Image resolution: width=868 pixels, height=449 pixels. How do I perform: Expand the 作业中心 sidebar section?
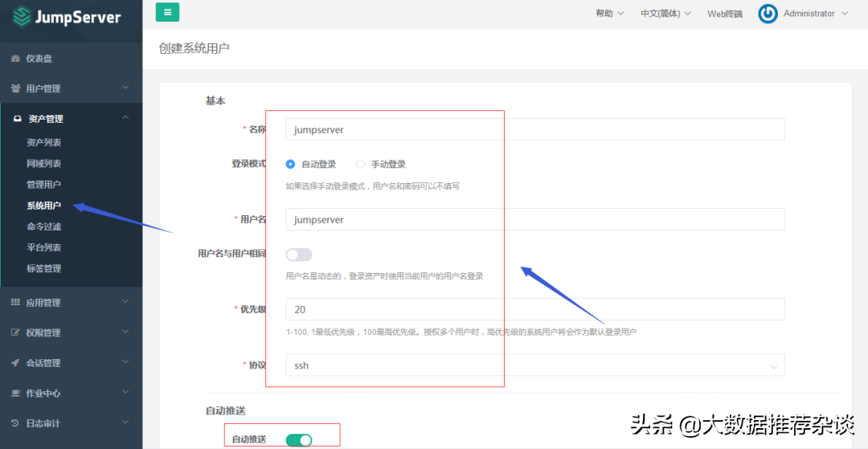pyautogui.click(x=71, y=393)
